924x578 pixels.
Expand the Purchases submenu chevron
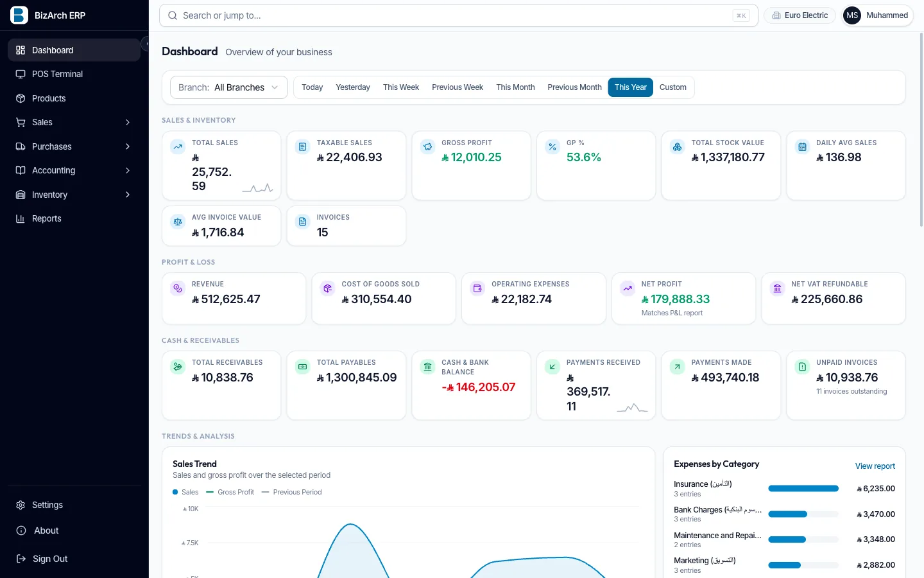tap(128, 146)
